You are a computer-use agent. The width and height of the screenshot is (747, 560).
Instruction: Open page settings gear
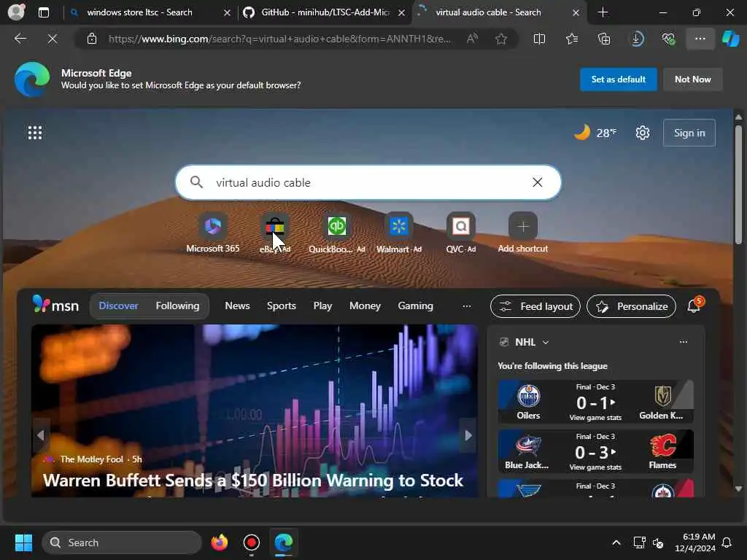click(x=642, y=133)
